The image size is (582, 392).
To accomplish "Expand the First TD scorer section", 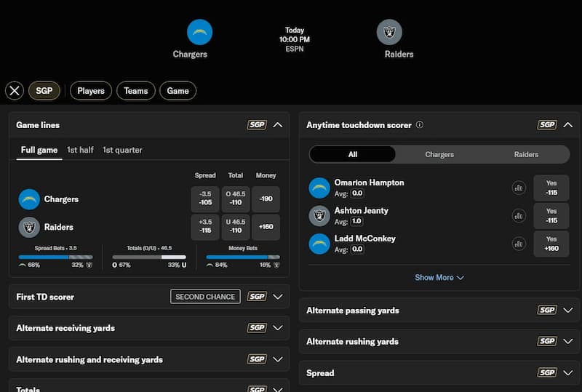I will pos(278,297).
